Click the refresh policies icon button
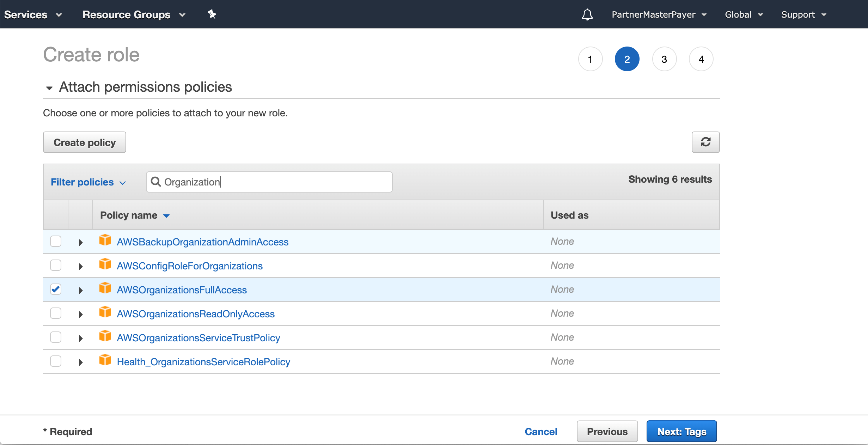 coord(705,142)
